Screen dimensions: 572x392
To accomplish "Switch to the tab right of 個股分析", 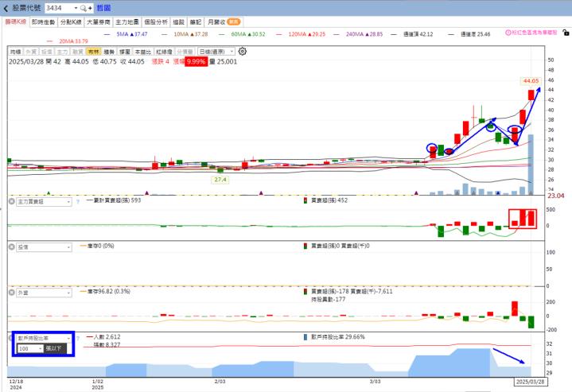I will 179,22.
